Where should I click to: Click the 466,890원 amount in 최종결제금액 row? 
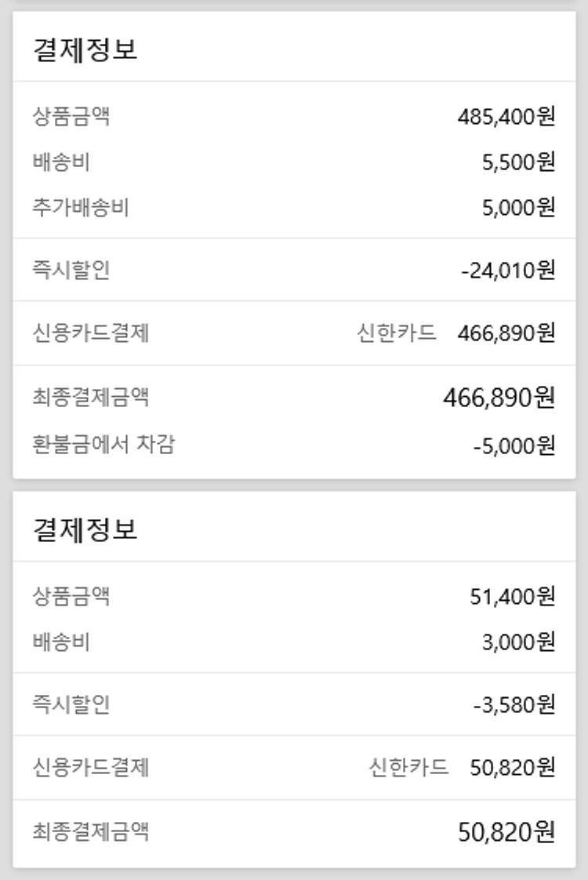coord(499,398)
